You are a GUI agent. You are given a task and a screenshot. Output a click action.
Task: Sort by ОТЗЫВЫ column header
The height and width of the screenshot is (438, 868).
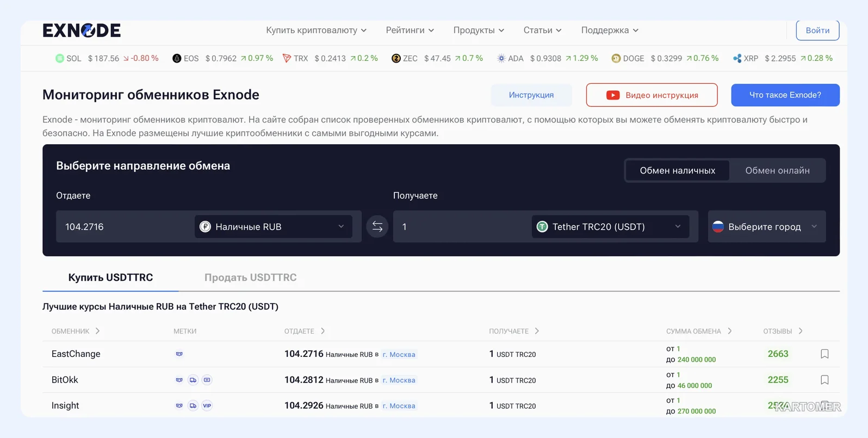(783, 331)
